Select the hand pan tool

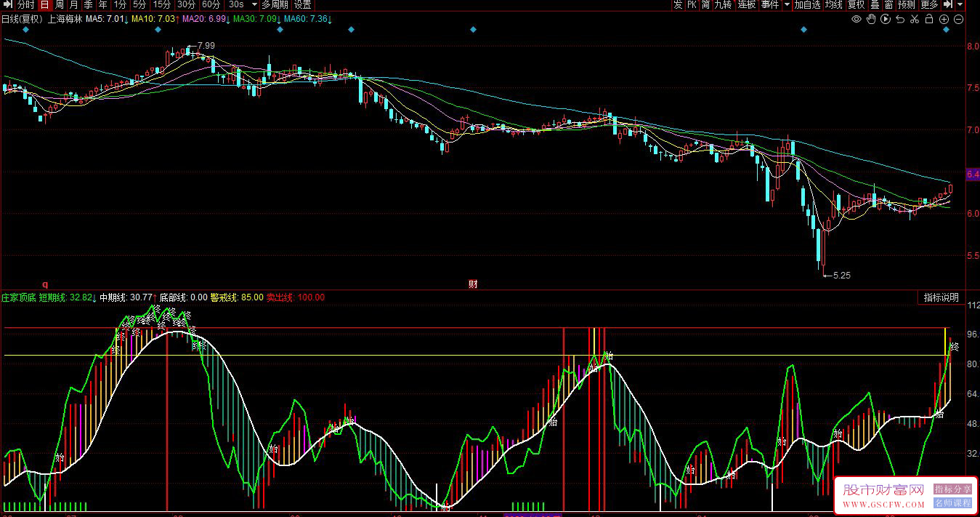point(871,19)
